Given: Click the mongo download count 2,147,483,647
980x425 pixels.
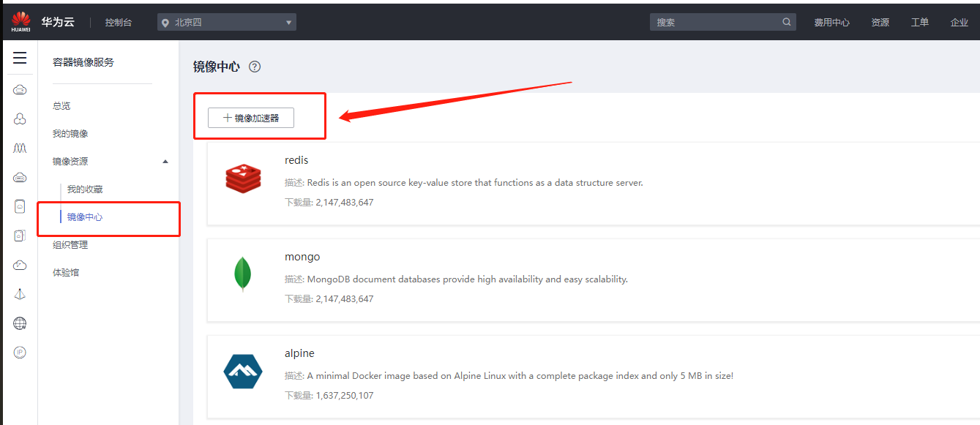Looking at the screenshot, I should pos(345,299).
